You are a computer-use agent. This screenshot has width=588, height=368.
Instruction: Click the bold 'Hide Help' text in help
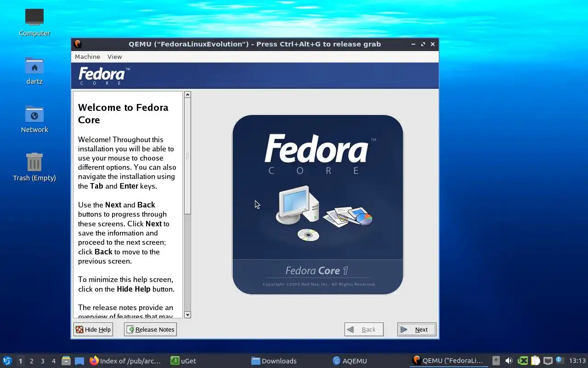pos(134,289)
